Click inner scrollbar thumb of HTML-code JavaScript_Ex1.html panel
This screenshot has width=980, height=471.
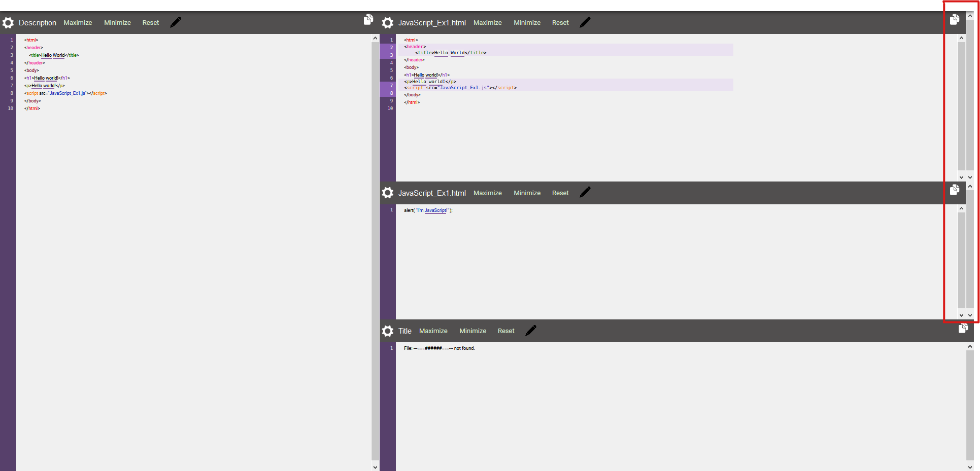(961, 106)
